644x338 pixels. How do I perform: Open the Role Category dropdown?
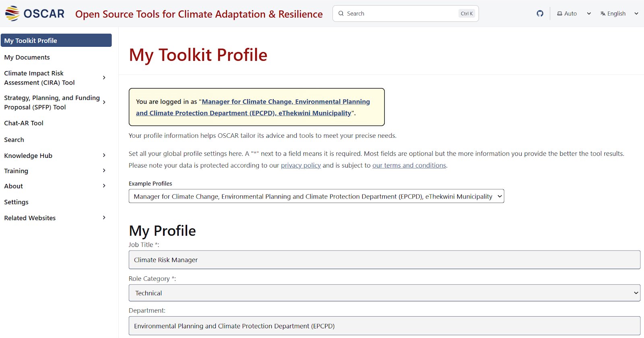coord(384,293)
